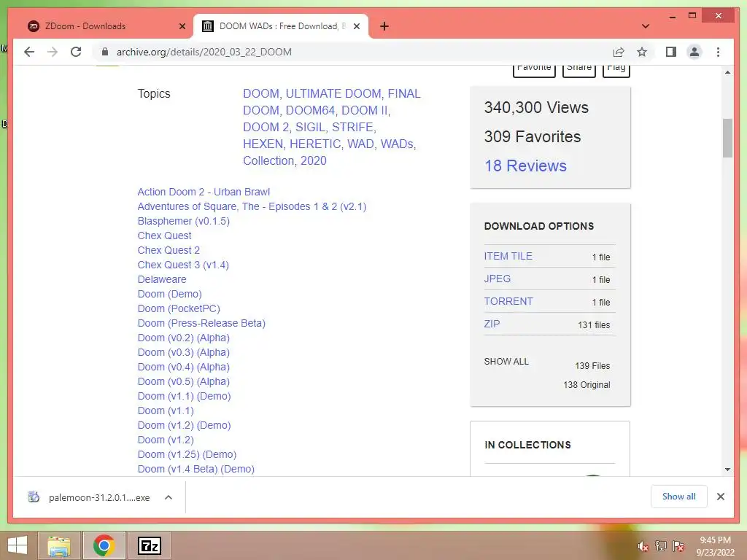Expand options for the palemoon download item
The image size is (747, 560).
click(x=169, y=497)
